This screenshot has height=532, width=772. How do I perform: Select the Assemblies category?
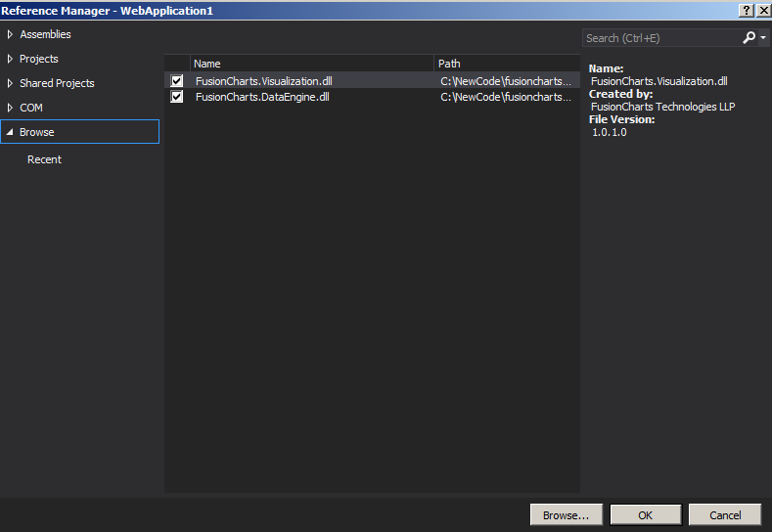45,34
